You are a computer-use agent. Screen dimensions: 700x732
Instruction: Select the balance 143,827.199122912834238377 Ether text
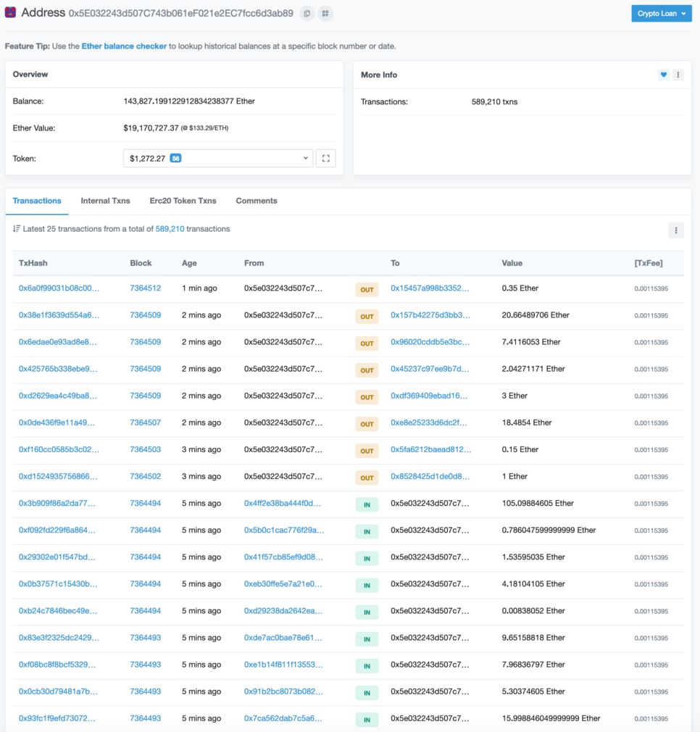pyautogui.click(x=189, y=101)
